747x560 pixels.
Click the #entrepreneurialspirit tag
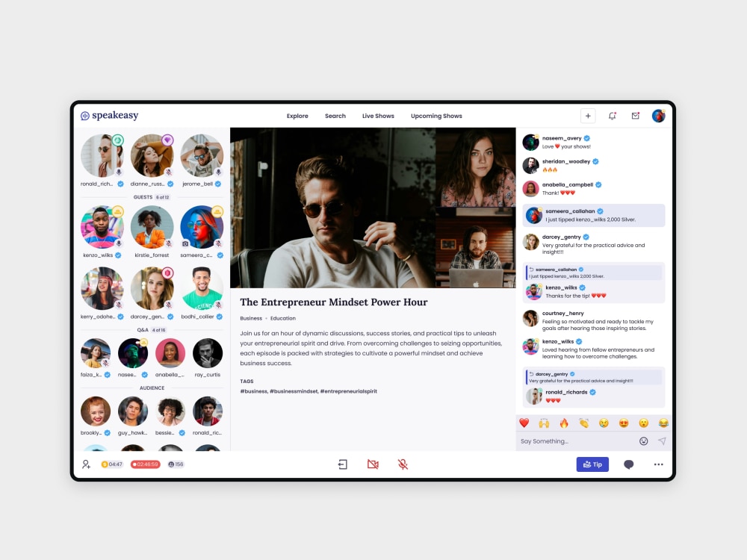click(x=349, y=391)
